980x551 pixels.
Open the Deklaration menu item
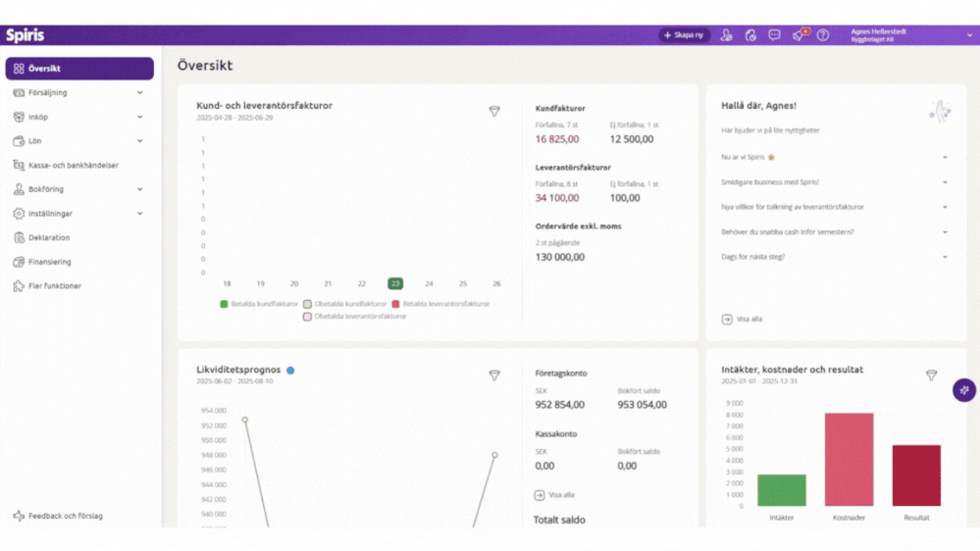coord(49,237)
